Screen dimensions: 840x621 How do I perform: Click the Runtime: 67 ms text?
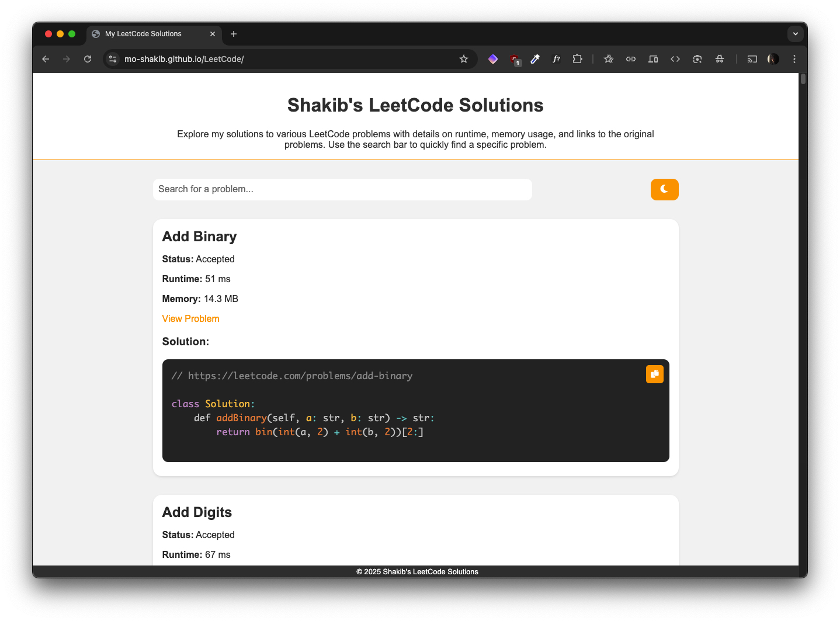196,555
